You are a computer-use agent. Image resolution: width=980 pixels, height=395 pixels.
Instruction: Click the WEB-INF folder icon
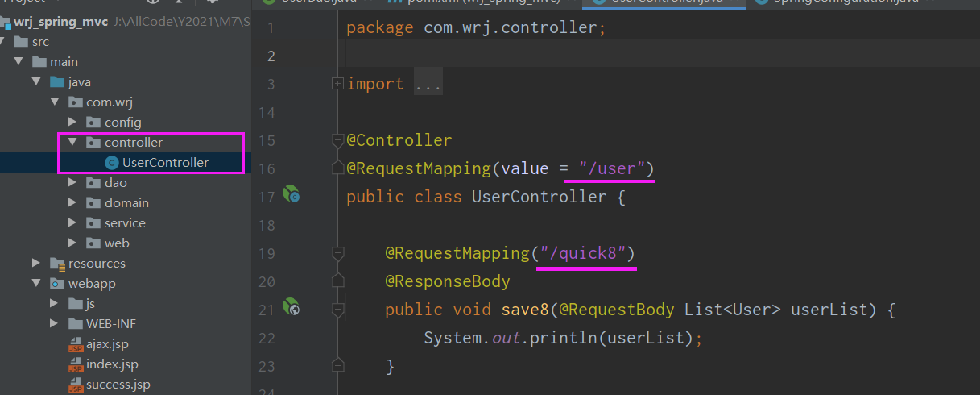pos(76,324)
